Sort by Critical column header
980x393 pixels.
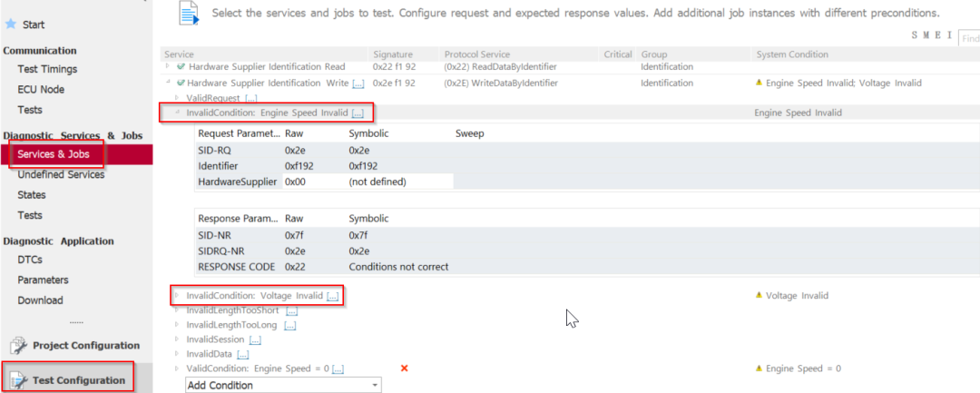pos(618,54)
